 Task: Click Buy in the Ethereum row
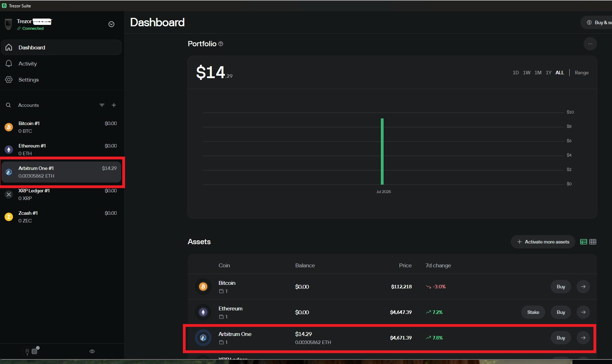click(x=561, y=312)
